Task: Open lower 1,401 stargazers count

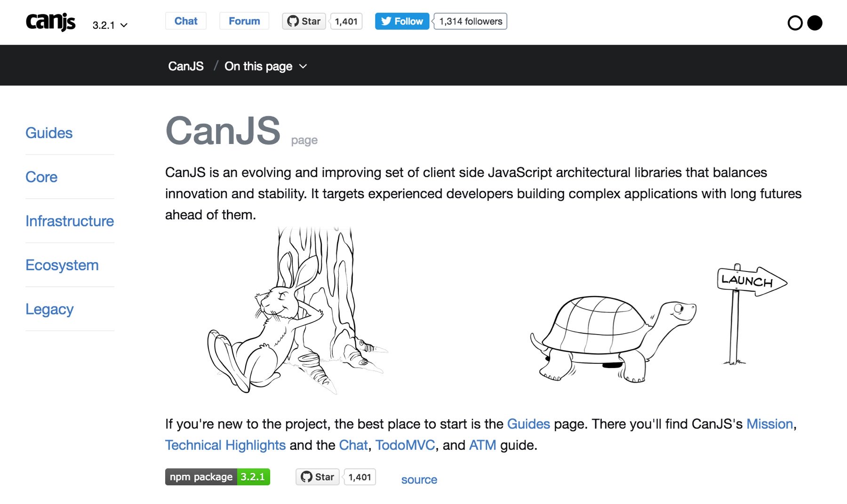Action: point(360,477)
